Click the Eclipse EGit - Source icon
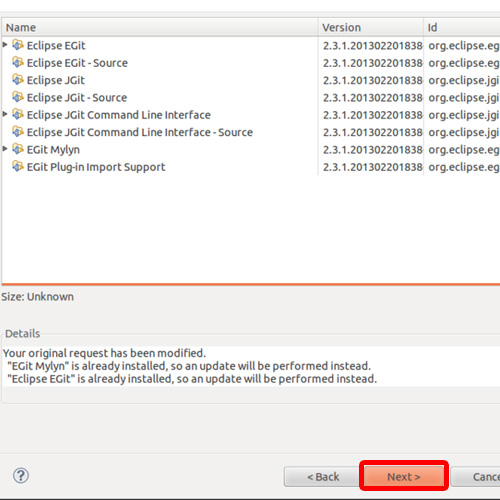The width and height of the screenshot is (500, 500). tap(18, 62)
